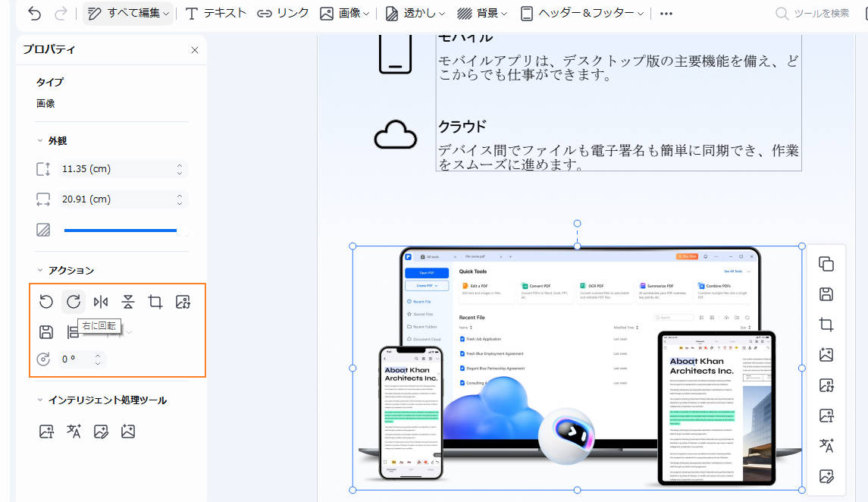This screenshot has width=868, height=502.
Task: Select the replace image icon in Actions
Action: (x=182, y=301)
